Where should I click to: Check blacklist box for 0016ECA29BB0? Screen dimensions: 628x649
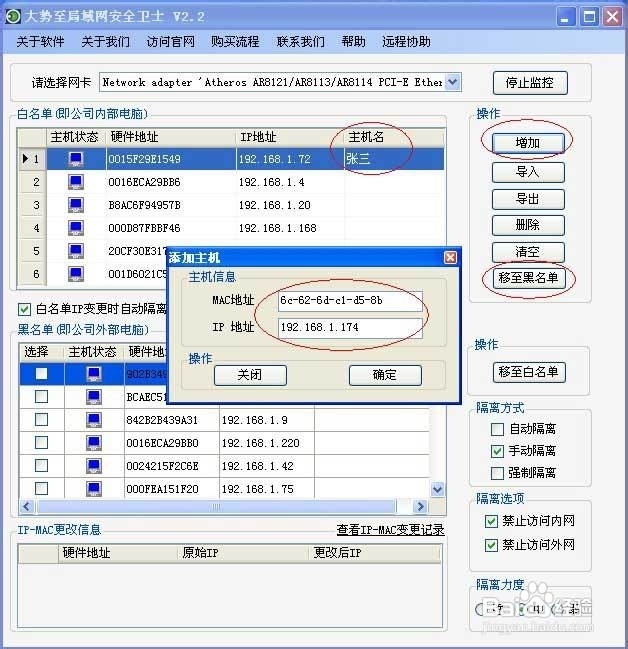pos(41,442)
